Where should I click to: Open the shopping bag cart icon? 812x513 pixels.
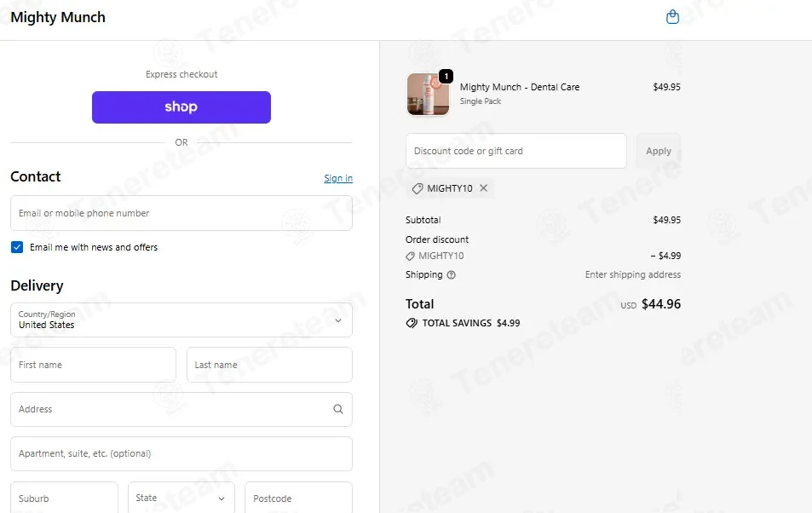coord(672,17)
